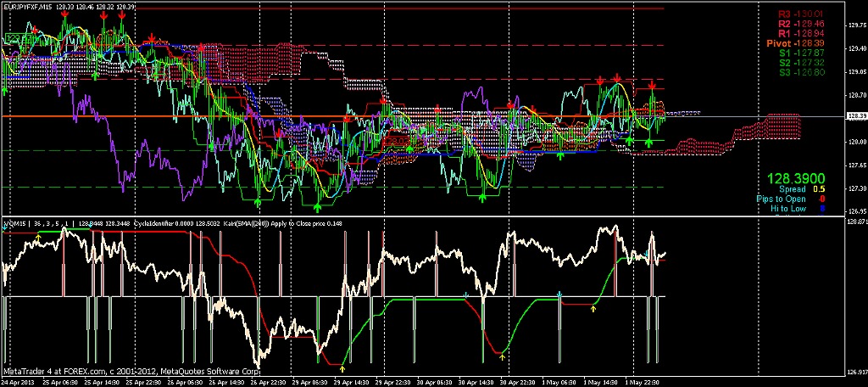Click the 128.00 price scale value

tap(856, 142)
